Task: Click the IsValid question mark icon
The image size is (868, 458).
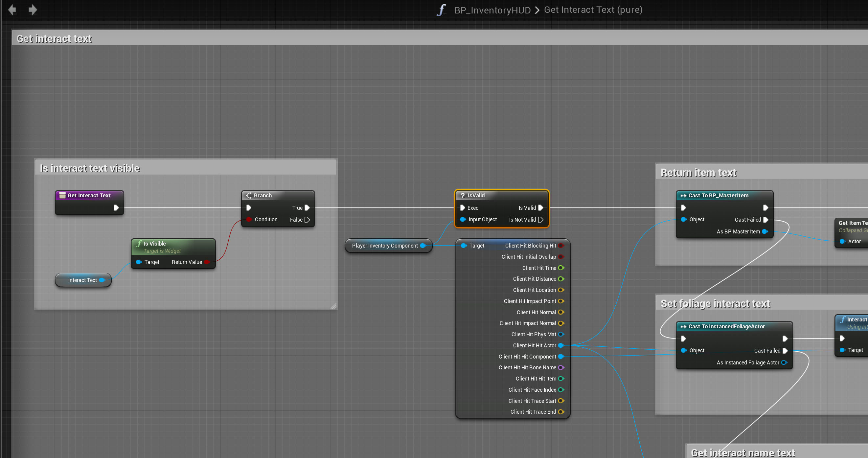Action: 463,195
